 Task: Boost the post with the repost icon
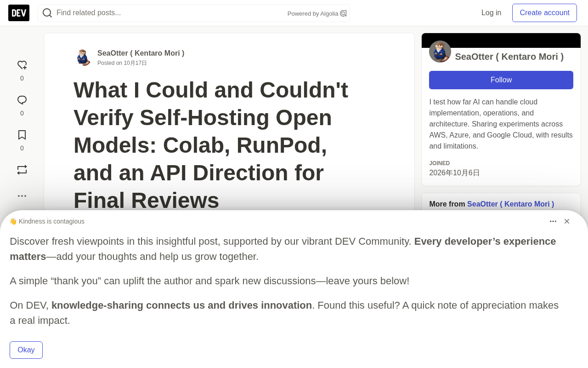click(x=22, y=170)
